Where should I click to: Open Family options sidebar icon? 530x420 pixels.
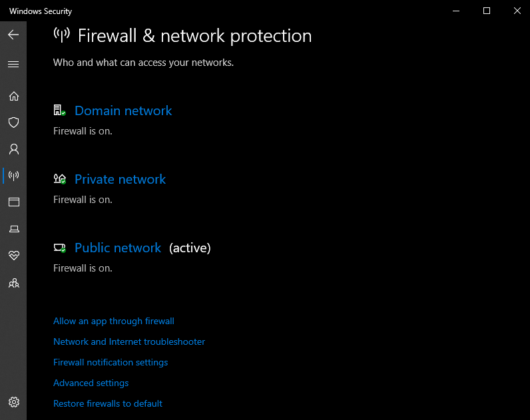[13, 283]
